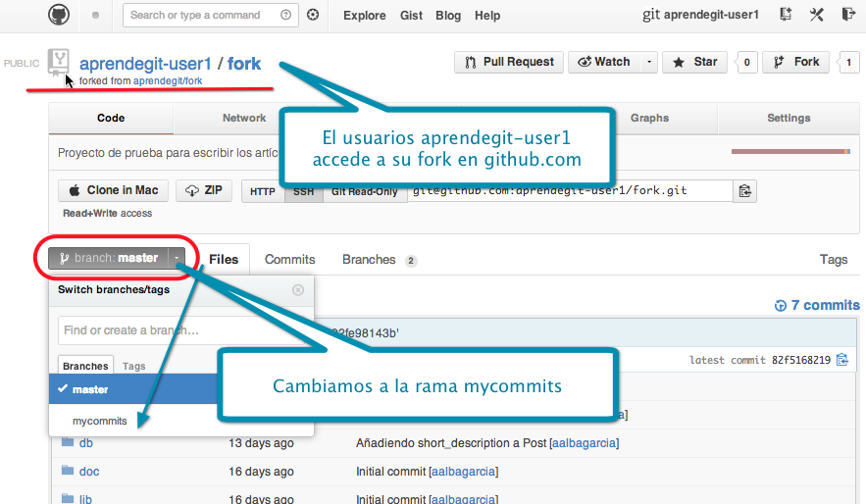Open command help question mark icon
Image resolution: width=866 pixels, height=504 pixels.
click(x=285, y=15)
